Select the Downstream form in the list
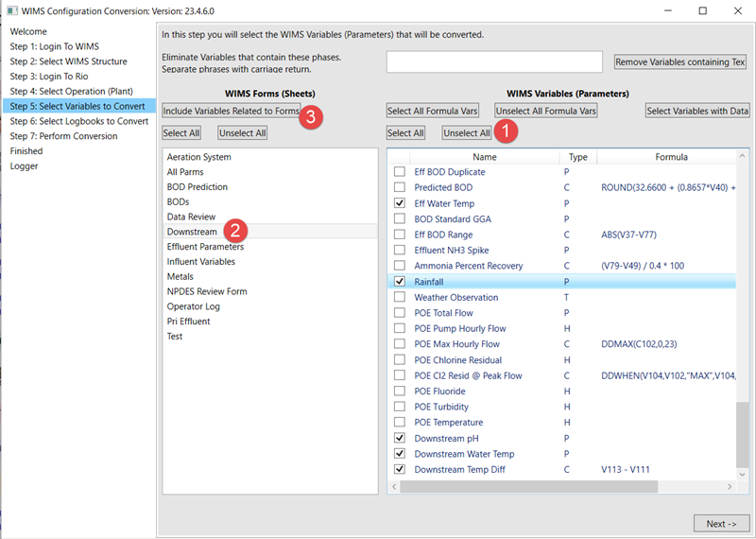Screen dimensions: 756x539 pyautogui.click(x=192, y=232)
